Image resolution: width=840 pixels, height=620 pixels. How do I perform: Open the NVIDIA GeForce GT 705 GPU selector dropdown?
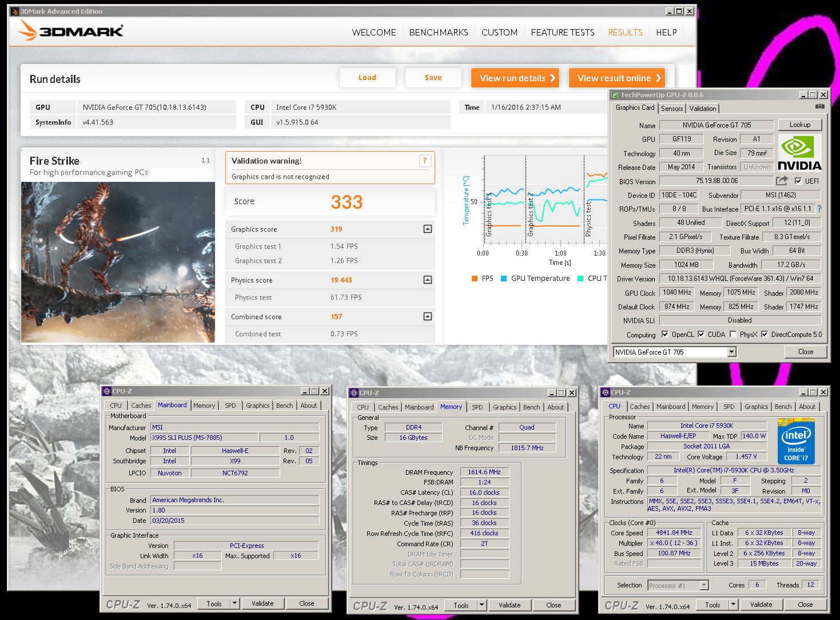pos(731,352)
